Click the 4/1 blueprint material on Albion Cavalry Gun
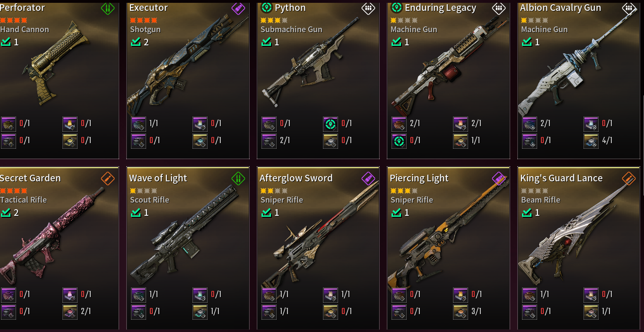Screen dimensions: 644x332 coord(591,141)
